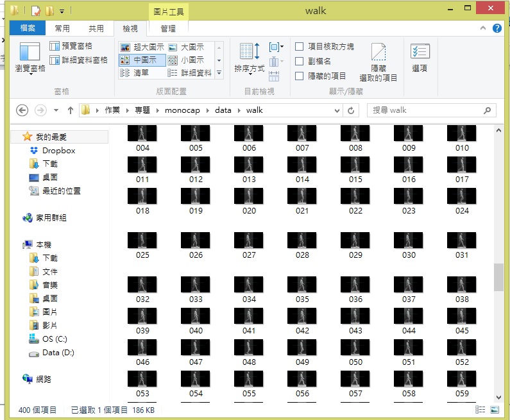Image resolution: width=510 pixels, height=420 pixels.
Task: Enable the 項目核取方塊 checkbox
Action: (x=300, y=47)
